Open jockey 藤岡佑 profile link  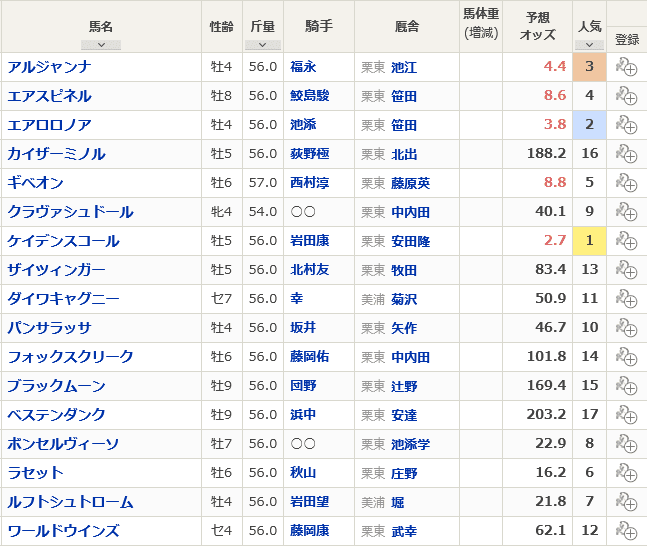(309, 357)
